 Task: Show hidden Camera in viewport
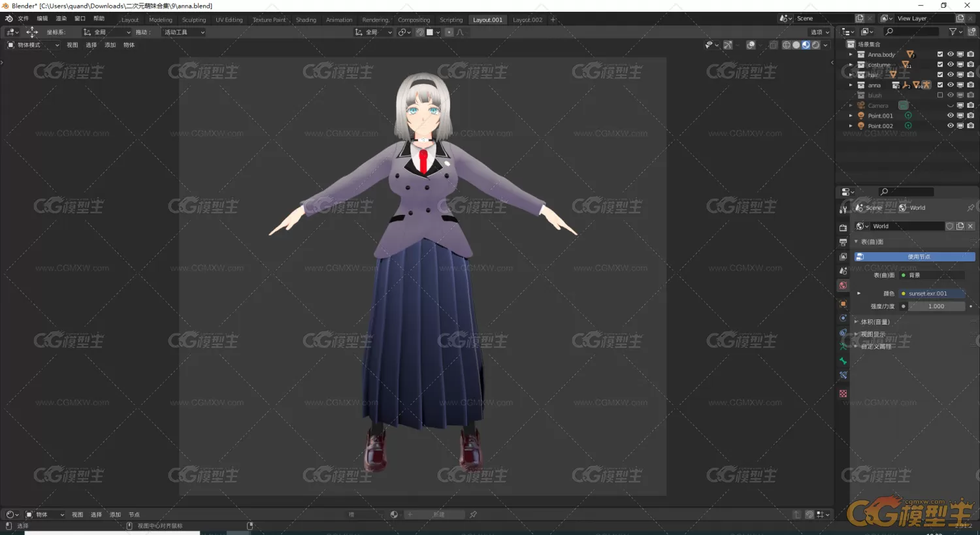(x=951, y=105)
